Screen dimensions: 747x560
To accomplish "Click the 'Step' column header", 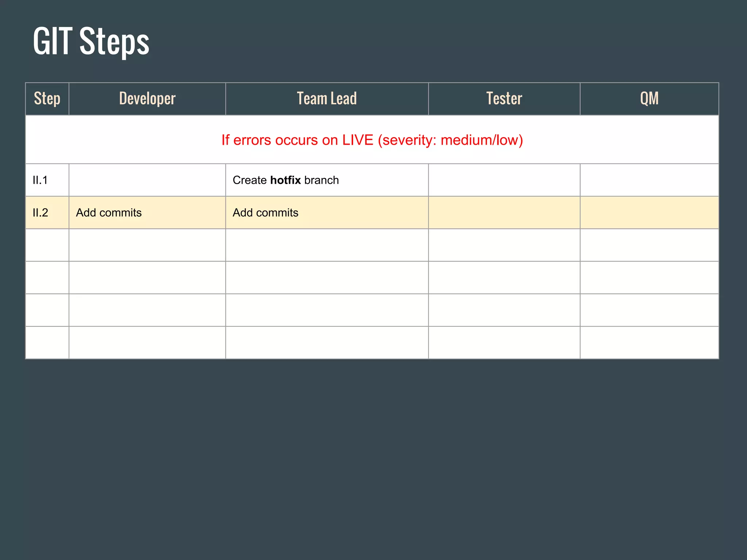I will pos(47,99).
